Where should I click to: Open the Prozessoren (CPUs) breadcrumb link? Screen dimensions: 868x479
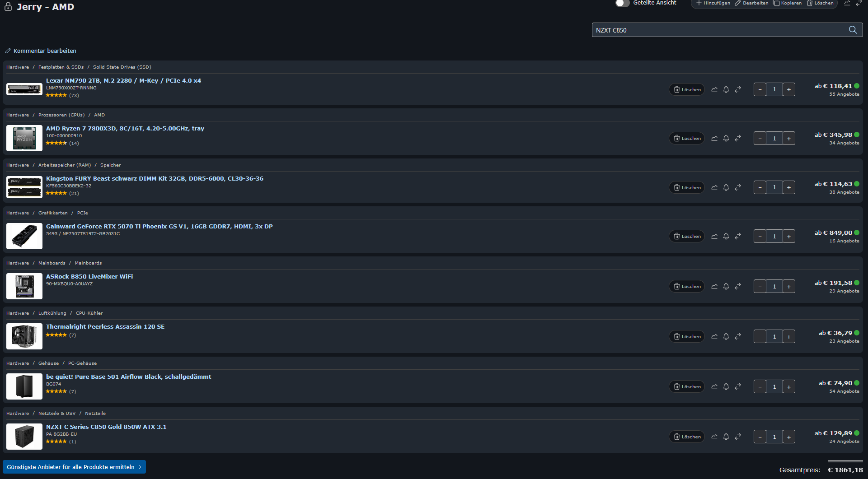pos(61,115)
